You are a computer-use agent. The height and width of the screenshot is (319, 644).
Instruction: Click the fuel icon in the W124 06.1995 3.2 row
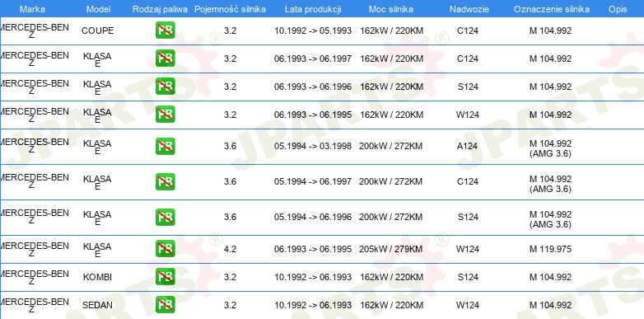pos(165,115)
